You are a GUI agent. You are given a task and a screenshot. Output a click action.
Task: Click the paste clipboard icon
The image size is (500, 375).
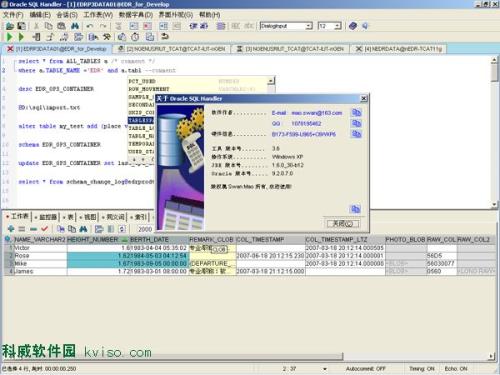[x=61, y=26]
